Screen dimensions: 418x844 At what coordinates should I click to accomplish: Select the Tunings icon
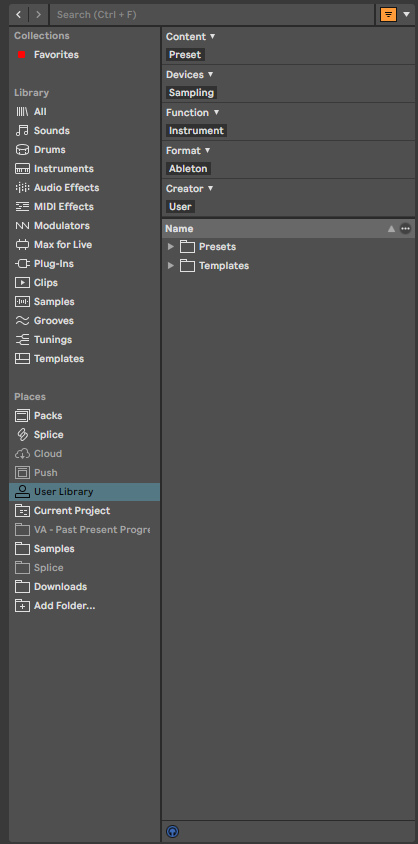22,340
